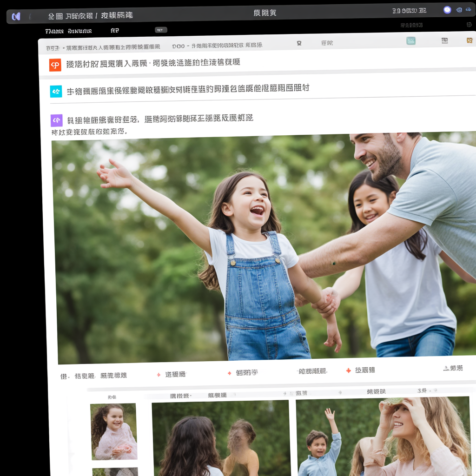Select the blue app logo in the menu bar
This screenshot has width=476, height=476.
click(x=17, y=15)
